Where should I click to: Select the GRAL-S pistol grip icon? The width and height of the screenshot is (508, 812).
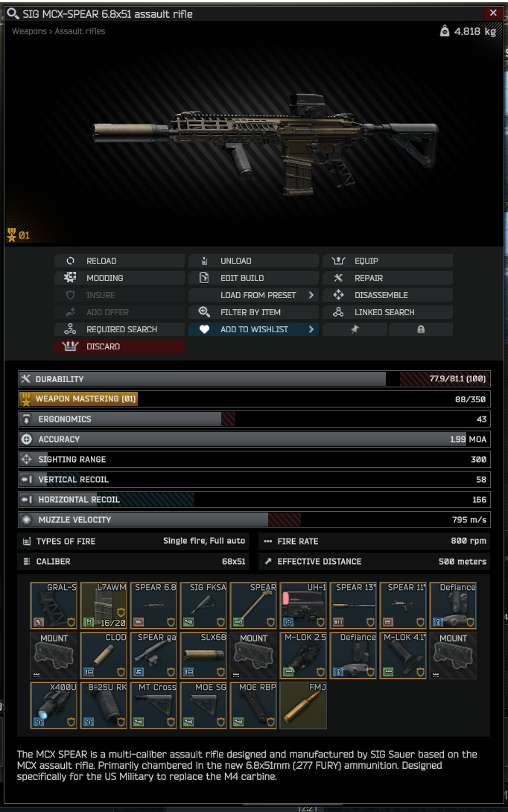(54, 605)
